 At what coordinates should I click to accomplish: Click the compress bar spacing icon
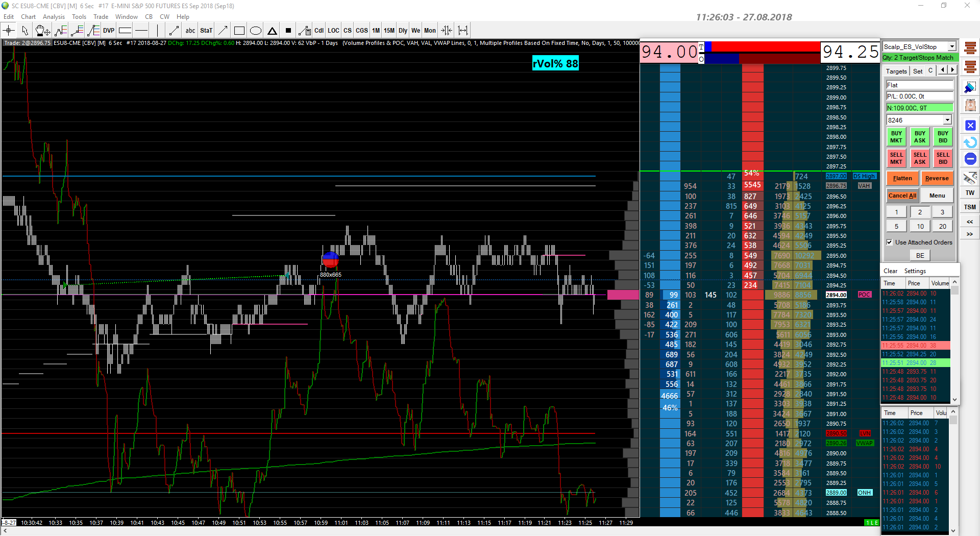[x=446, y=31]
